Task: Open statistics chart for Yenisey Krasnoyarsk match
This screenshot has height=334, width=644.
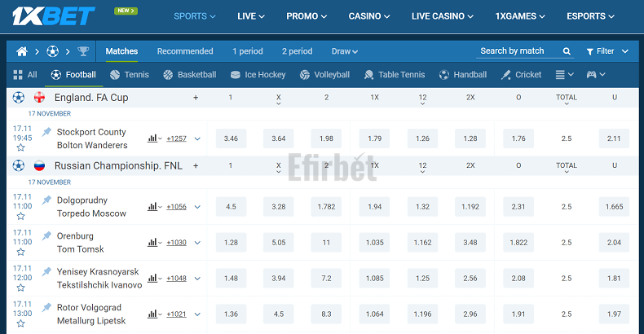Action: coord(154,278)
